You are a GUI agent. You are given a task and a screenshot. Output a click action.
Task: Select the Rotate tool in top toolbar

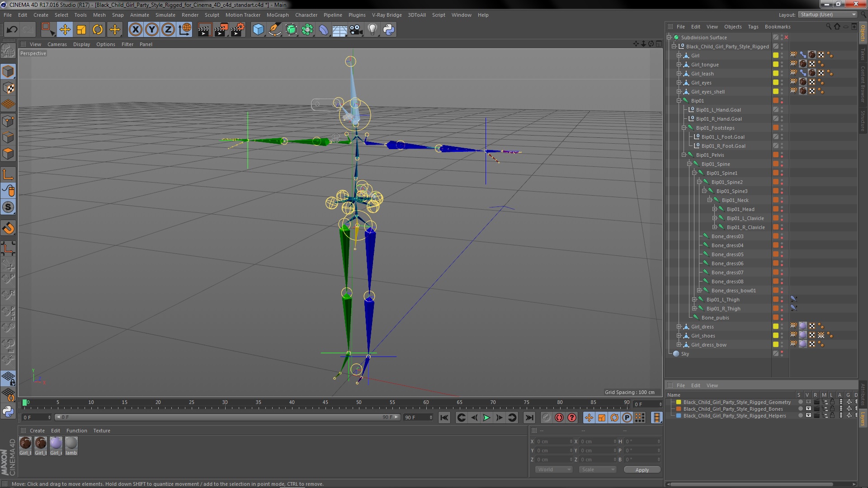pyautogui.click(x=98, y=30)
